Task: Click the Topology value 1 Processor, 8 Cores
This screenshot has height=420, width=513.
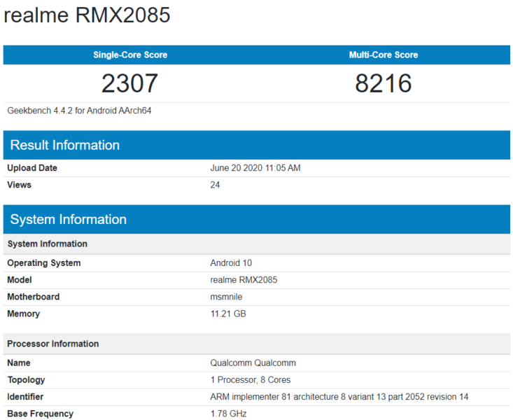Action: pyautogui.click(x=251, y=379)
